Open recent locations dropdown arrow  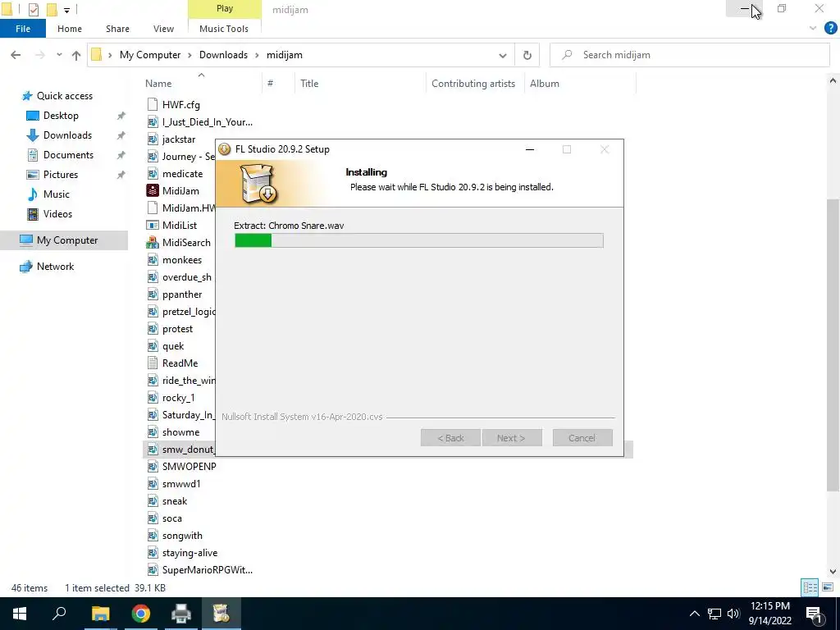(x=59, y=55)
